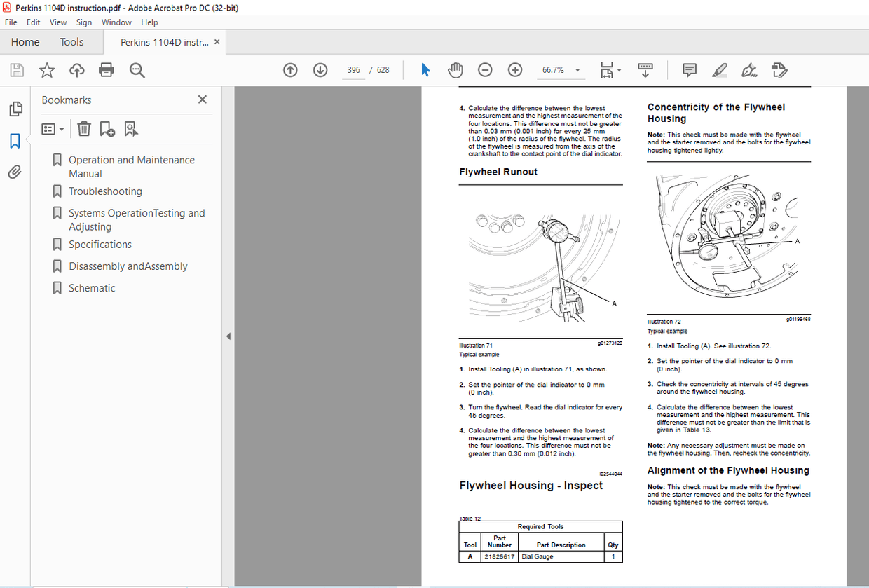Select the Hand tool
This screenshot has width=869, height=588.
click(x=455, y=69)
